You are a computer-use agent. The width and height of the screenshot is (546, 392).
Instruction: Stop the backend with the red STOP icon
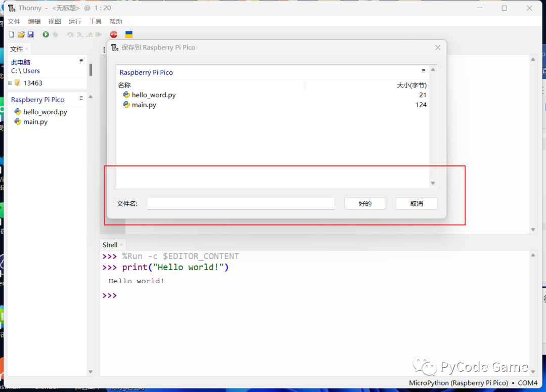point(114,34)
